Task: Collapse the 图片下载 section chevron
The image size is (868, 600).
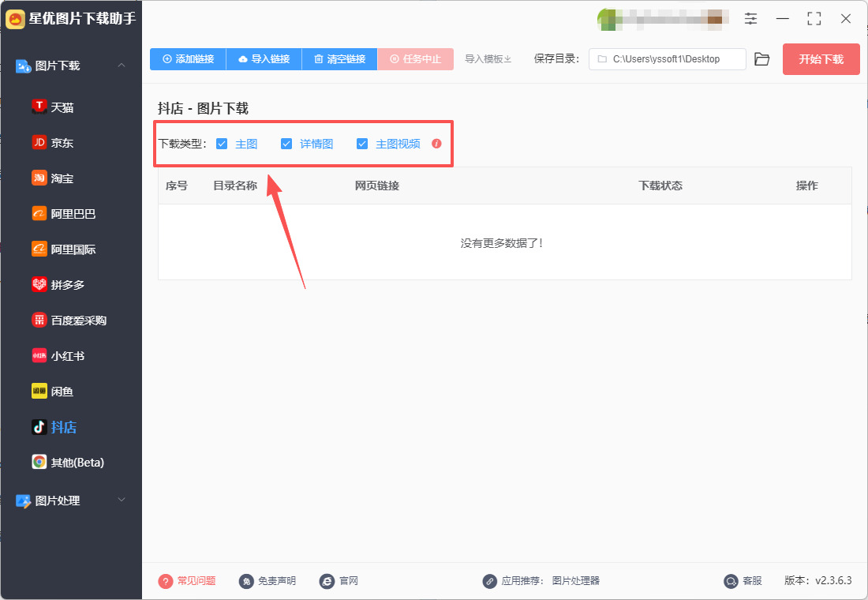Action: [x=122, y=66]
